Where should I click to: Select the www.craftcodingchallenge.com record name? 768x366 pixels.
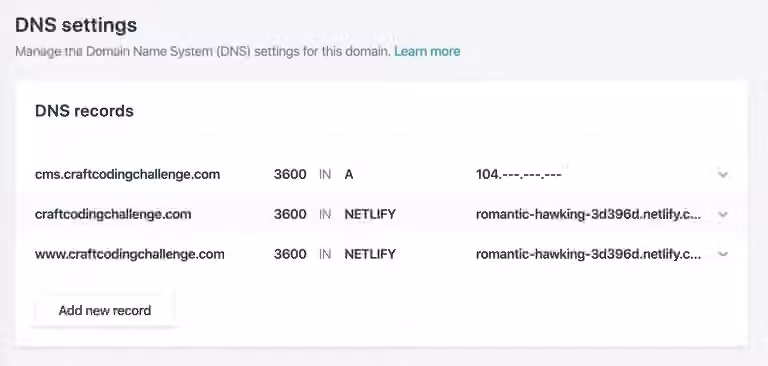130,254
